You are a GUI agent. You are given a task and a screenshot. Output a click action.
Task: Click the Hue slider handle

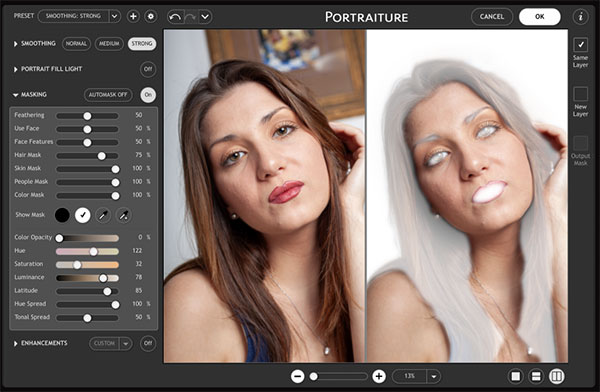click(94, 252)
